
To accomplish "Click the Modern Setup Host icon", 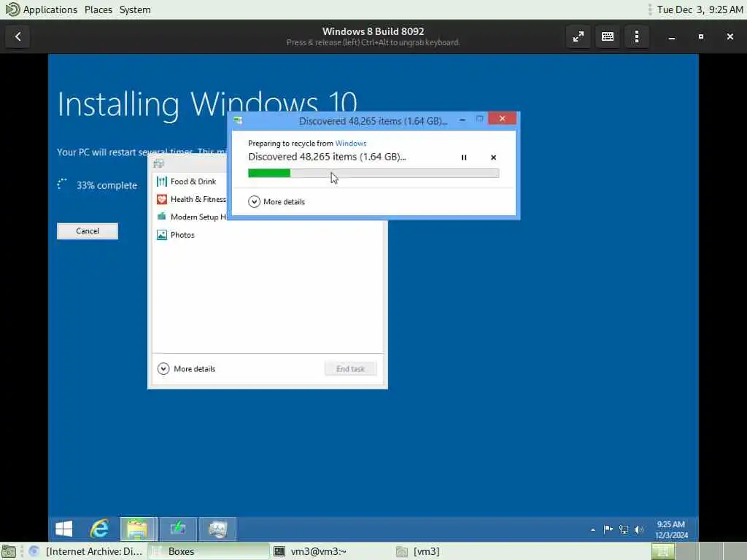I will click(x=162, y=217).
